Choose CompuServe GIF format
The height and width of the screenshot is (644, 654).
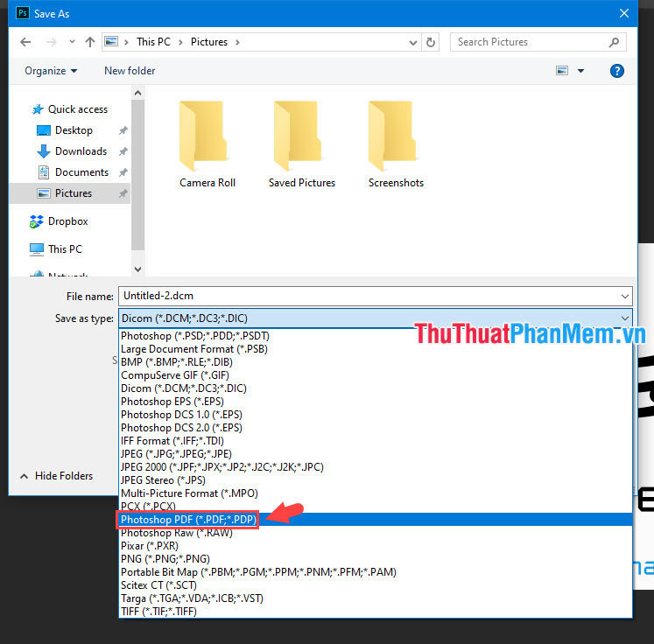point(375,375)
